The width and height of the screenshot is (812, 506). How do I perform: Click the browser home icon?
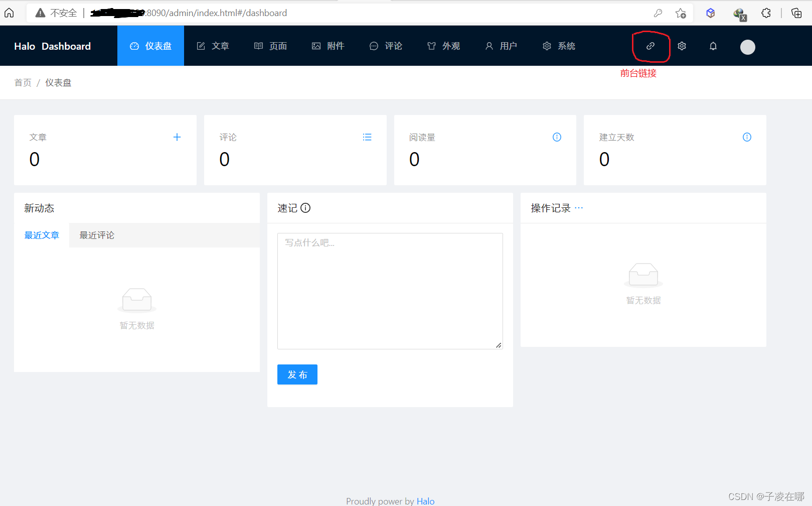[9, 13]
